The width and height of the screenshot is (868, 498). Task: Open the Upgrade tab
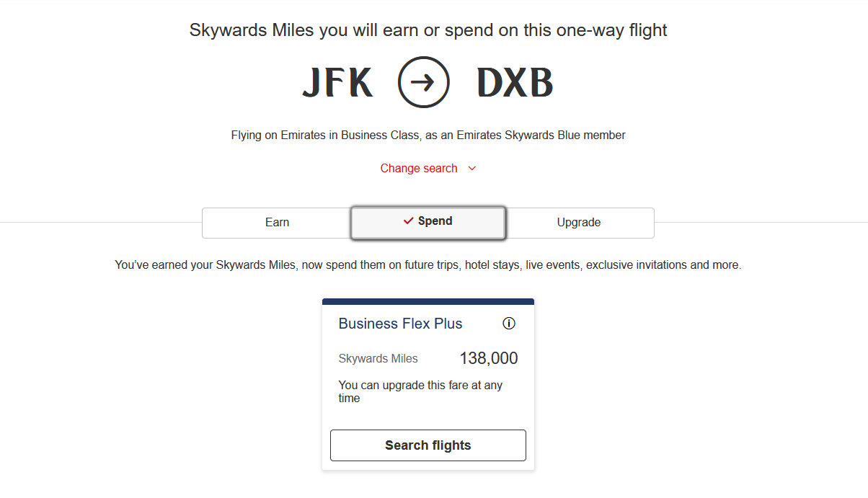pos(579,223)
